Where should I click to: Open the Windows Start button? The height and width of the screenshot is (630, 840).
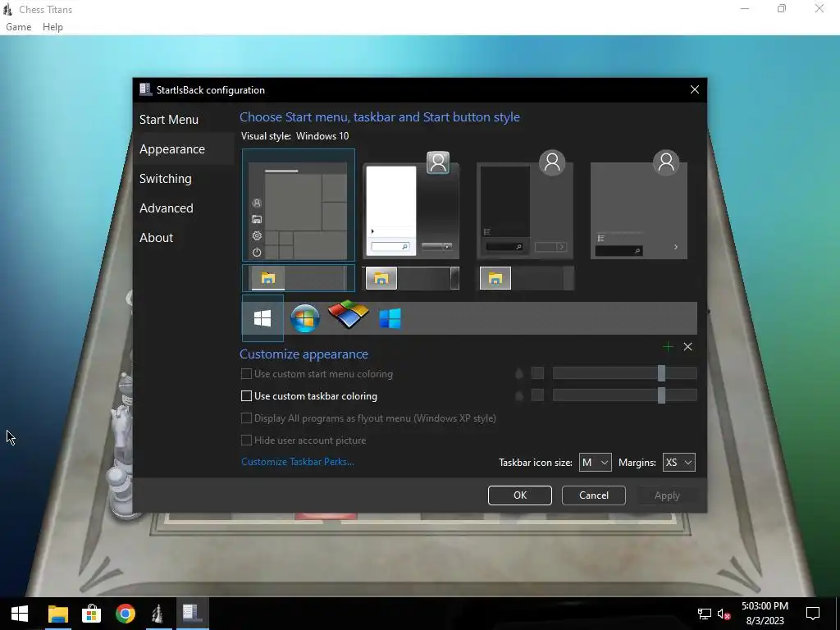tap(20, 614)
